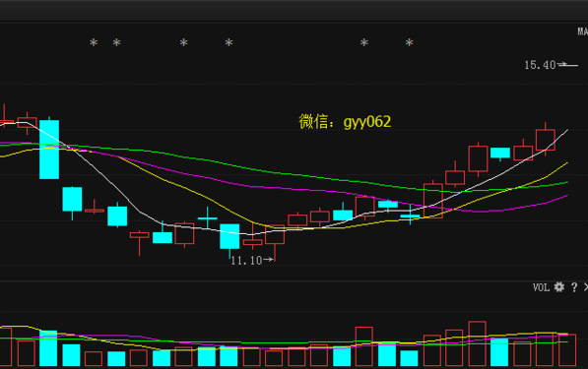This screenshot has height=369, width=588.
Task: Click the 15.40 high price label
Action: click(540, 65)
